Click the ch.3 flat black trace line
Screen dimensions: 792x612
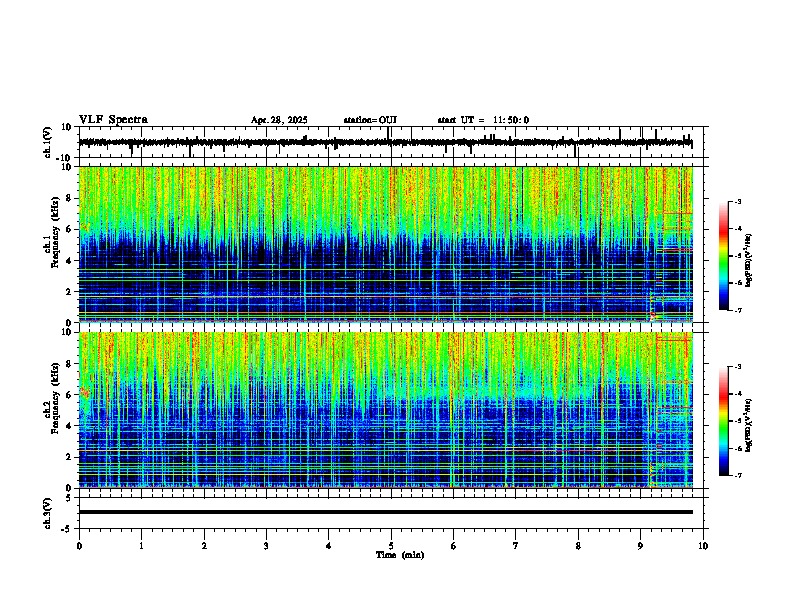[385, 512]
